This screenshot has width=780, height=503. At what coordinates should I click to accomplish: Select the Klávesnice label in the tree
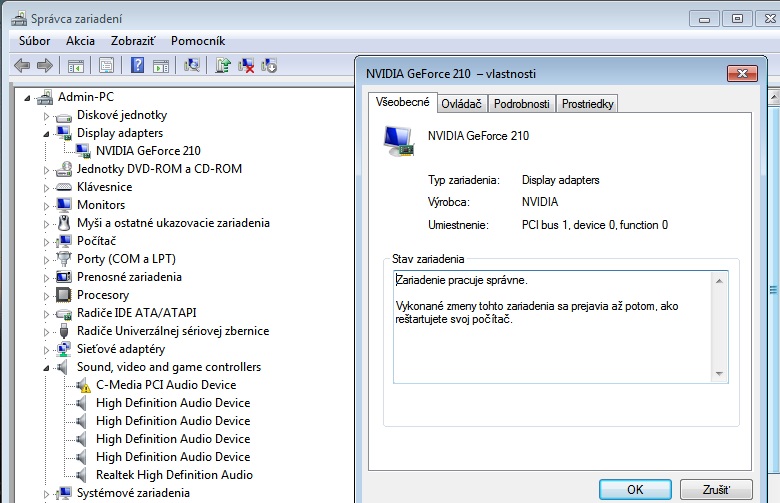coord(104,187)
